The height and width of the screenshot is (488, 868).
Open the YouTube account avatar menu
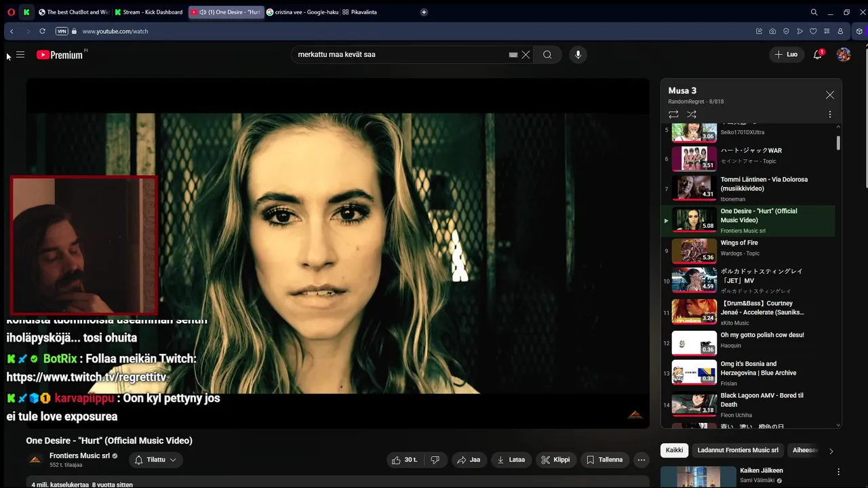(x=844, y=55)
